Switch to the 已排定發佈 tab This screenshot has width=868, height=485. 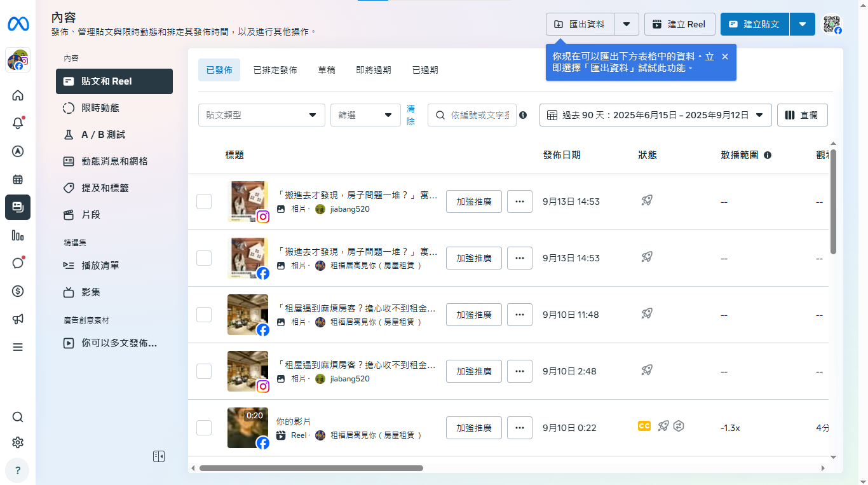pos(275,70)
